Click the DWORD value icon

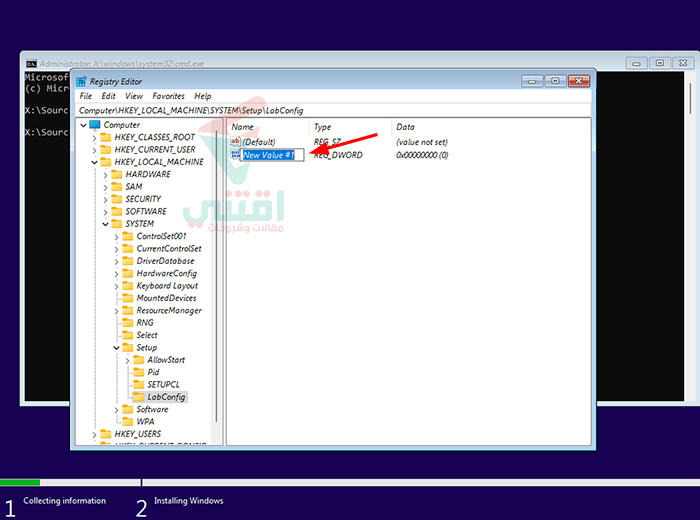coord(235,154)
